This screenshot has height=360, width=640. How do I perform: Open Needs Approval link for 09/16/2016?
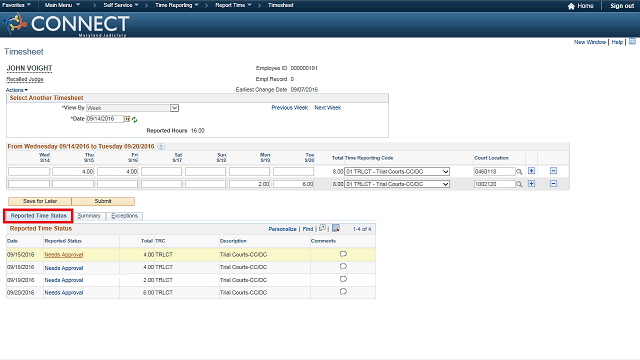(64, 268)
